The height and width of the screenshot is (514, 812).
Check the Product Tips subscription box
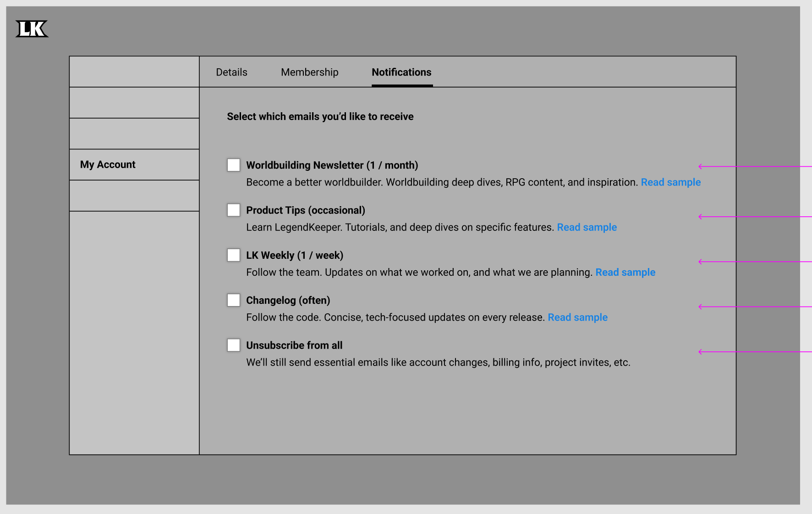[x=233, y=209]
